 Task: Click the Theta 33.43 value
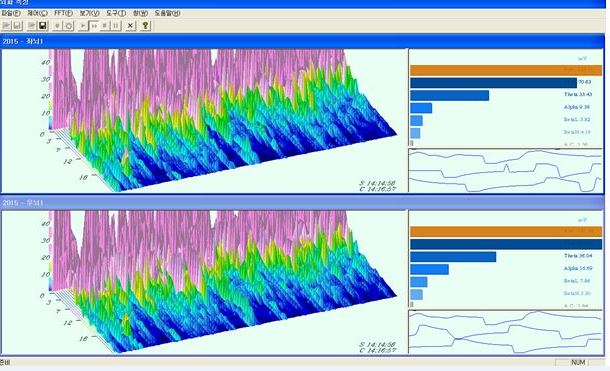pos(578,94)
